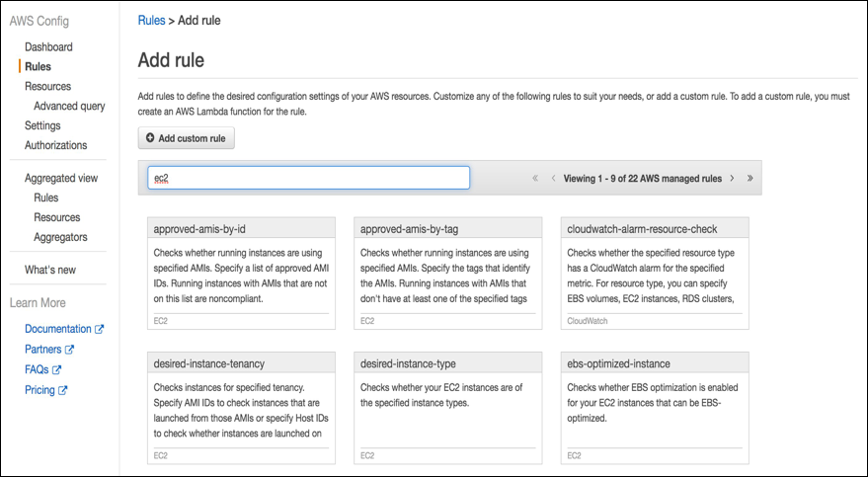Click the Learn More sidebar heading

click(x=38, y=303)
